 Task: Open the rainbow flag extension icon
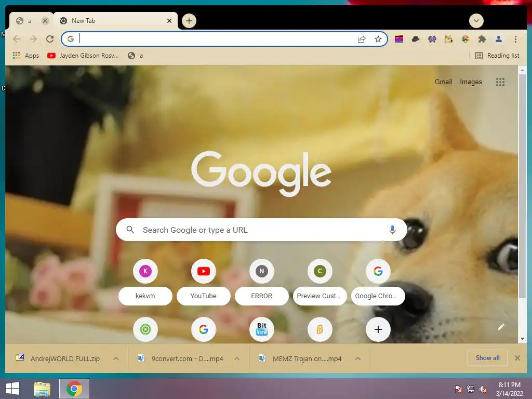tap(398, 39)
